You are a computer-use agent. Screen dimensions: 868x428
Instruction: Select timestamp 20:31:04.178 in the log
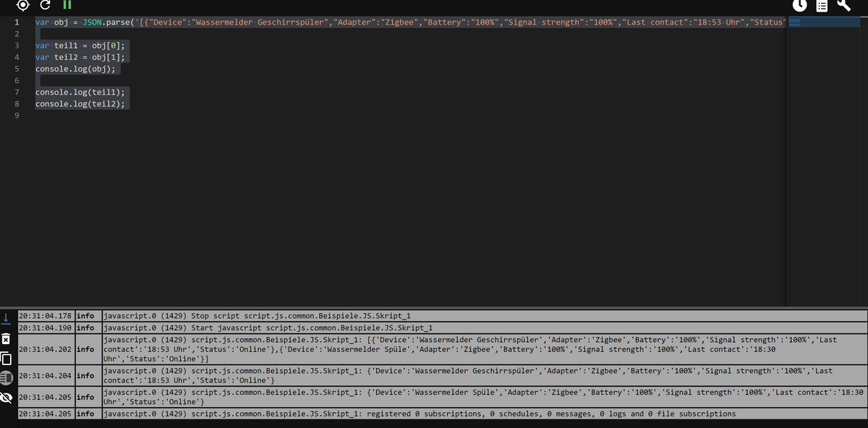click(x=45, y=316)
